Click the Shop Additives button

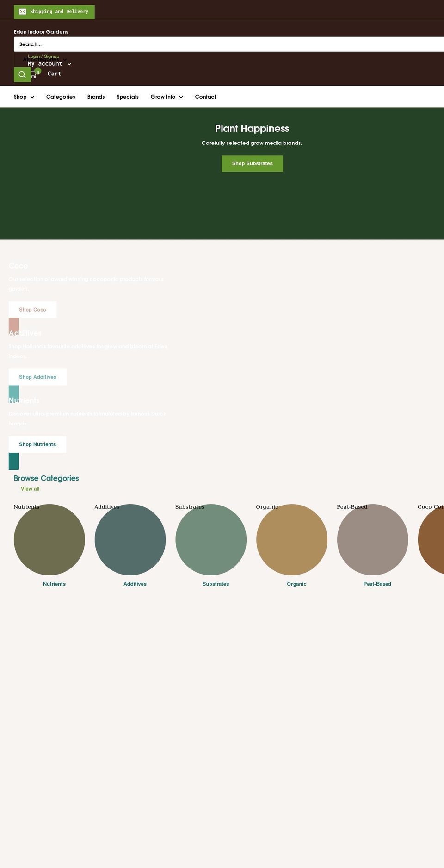[x=37, y=377]
